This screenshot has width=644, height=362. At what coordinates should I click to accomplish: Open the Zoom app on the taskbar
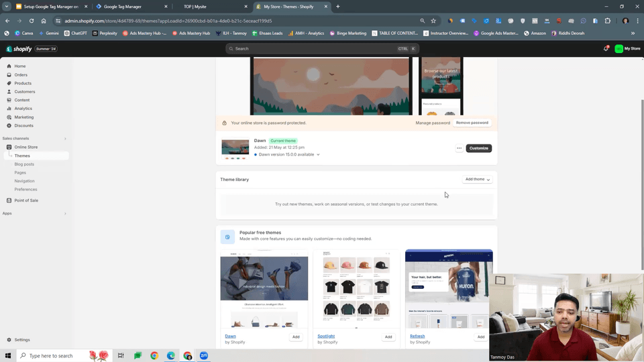click(204, 355)
